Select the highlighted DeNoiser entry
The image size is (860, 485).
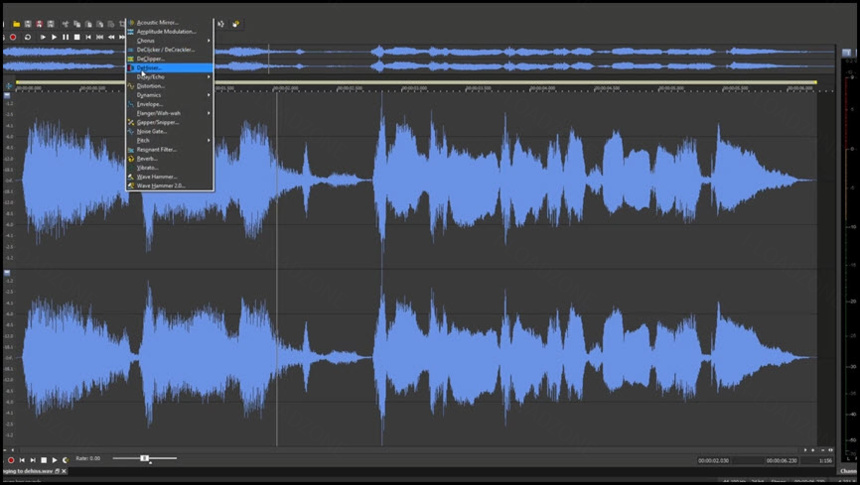click(170, 68)
